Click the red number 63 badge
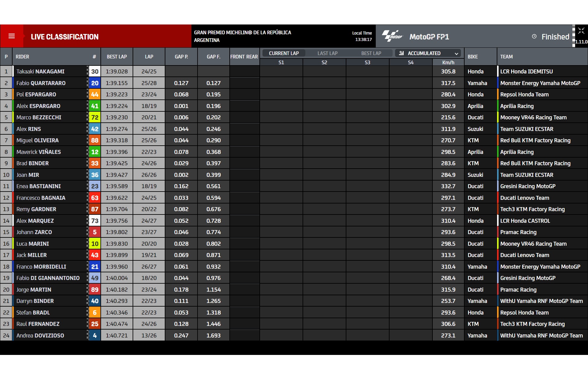The image size is (588, 369). 95,198
